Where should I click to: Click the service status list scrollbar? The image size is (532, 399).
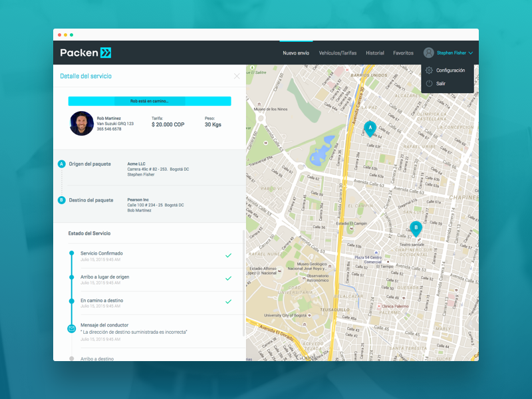coord(243,283)
